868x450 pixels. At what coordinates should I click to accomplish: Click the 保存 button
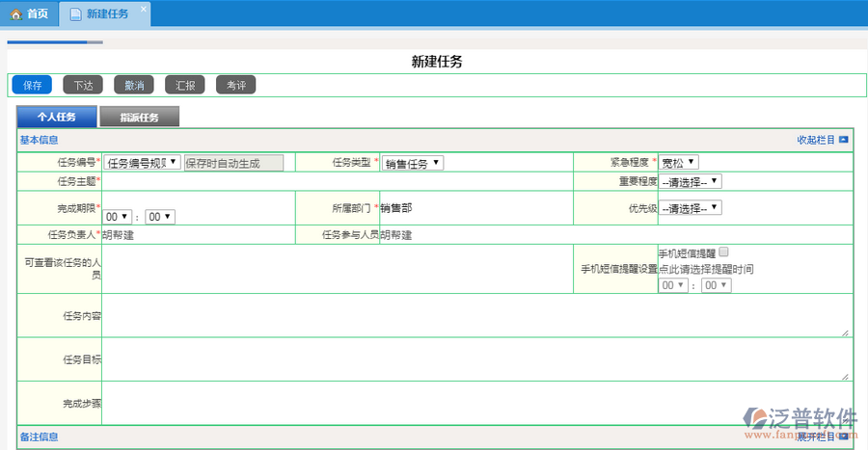pos(32,85)
